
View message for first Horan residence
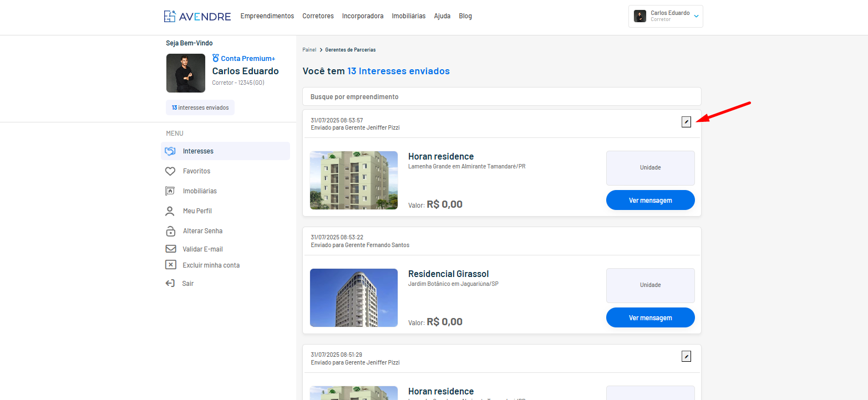coord(650,200)
